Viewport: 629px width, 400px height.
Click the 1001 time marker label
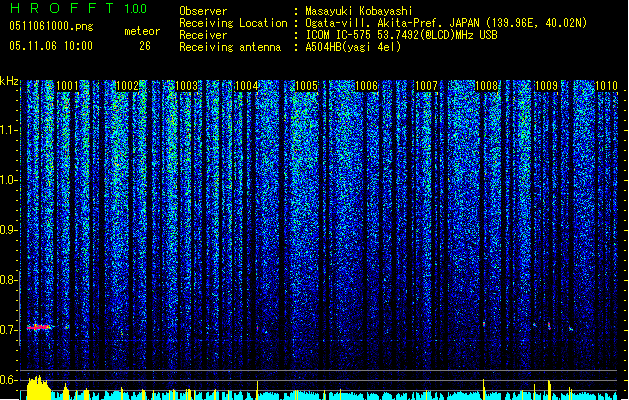pos(67,86)
